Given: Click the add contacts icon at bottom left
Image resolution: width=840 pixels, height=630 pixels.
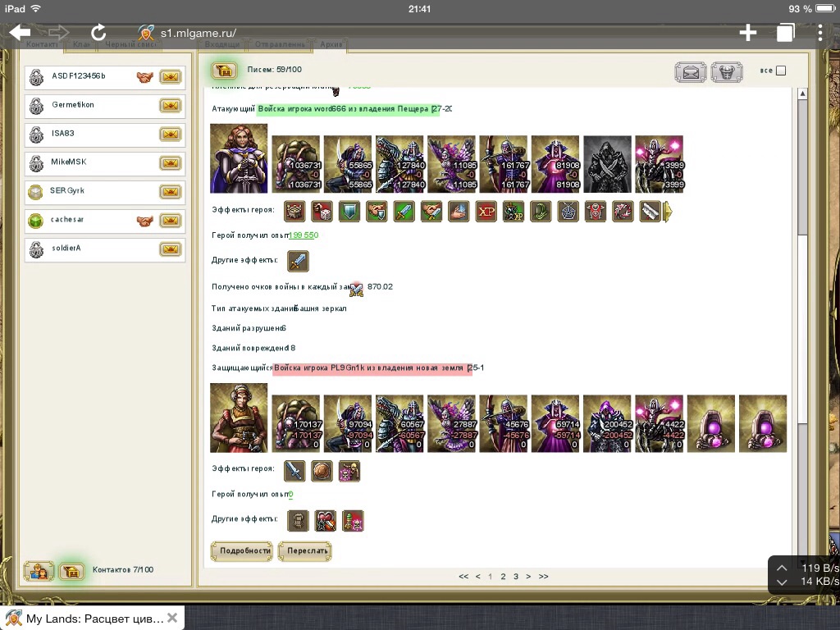Looking at the screenshot, I should pos(39,571).
